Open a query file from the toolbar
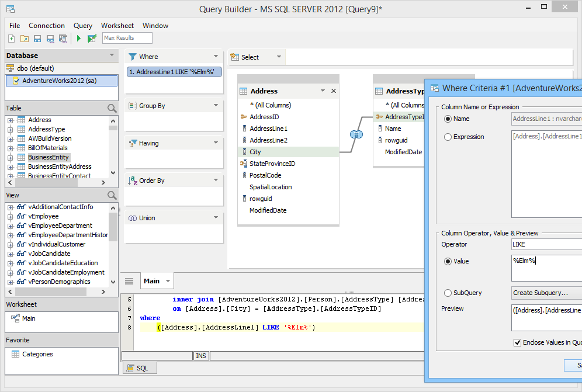 (x=25, y=38)
